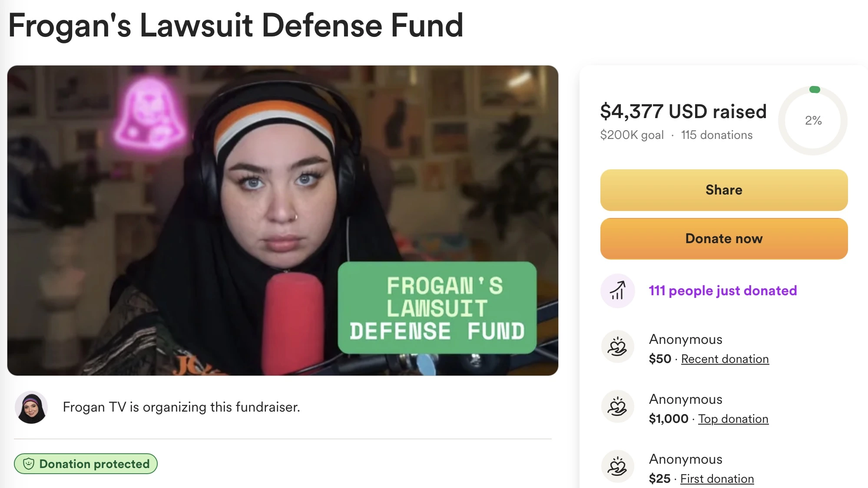
Task: Click the trending chart icon beside donors count
Action: click(x=617, y=290)
